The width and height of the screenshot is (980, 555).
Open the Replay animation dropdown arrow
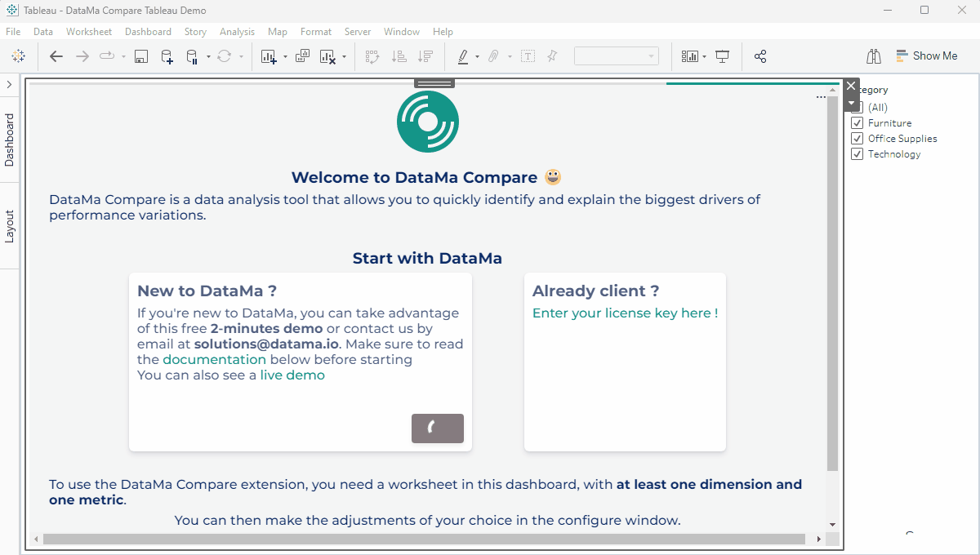click(123, 57)
